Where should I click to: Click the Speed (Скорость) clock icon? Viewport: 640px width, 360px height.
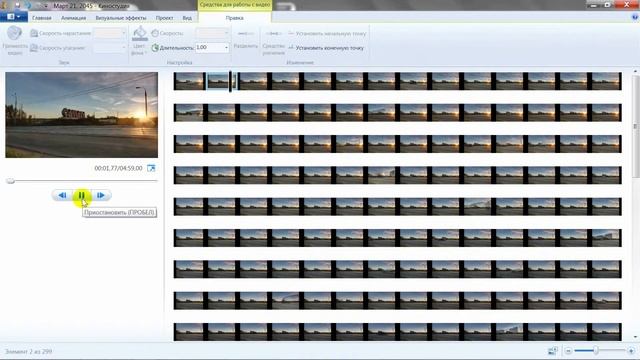point(155,33)
